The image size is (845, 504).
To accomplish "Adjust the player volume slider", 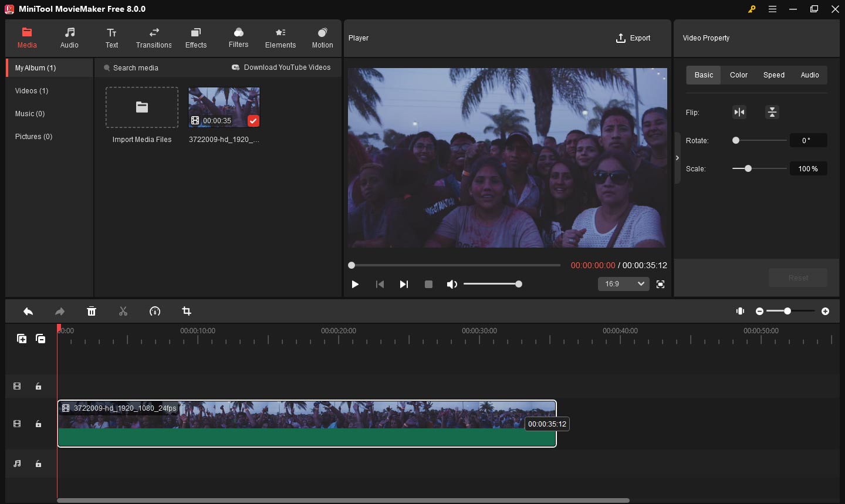I will [493, 284].
